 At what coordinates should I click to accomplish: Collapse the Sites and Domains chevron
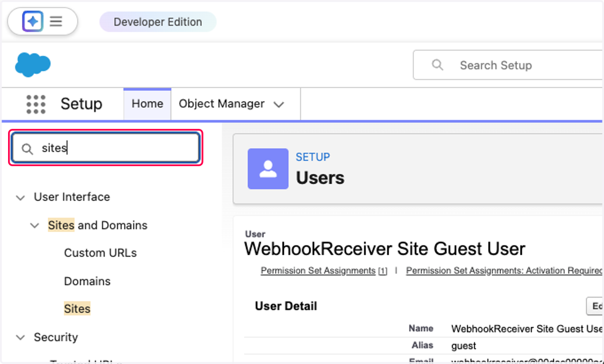34,226
